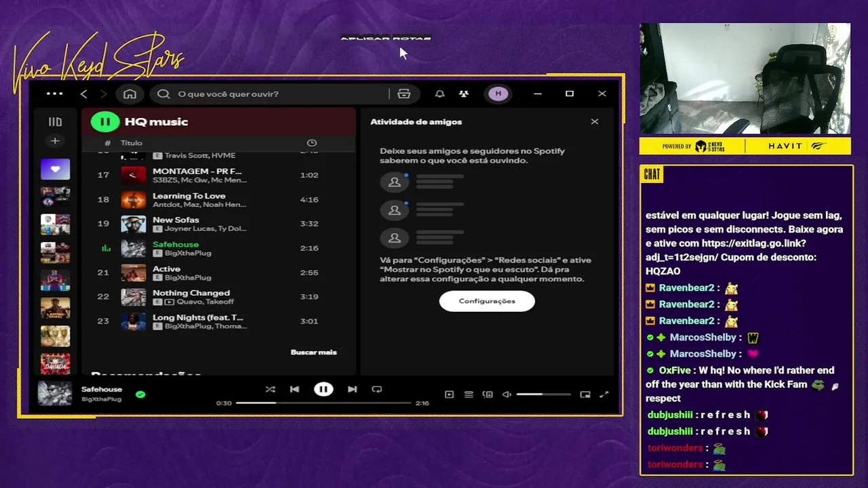The width and height of the screenshot is (868, 488).
Task: Click the 'Título' column header
Action: [132, 143]
